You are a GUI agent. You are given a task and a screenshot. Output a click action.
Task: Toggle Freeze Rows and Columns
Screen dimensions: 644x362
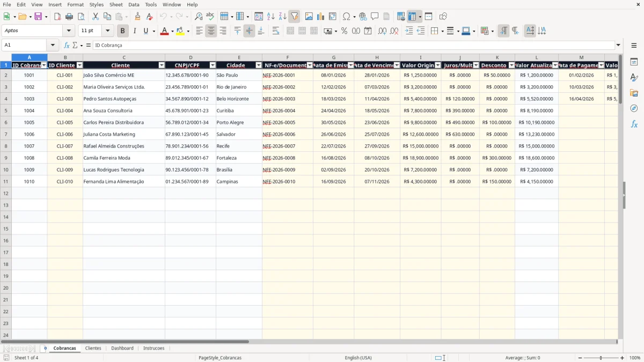(412, 17)
